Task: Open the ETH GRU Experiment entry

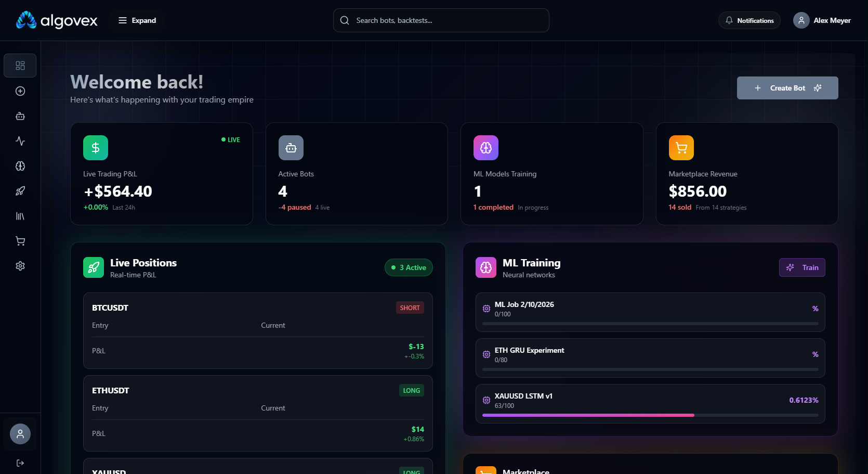Action: (x=650, y=358)
